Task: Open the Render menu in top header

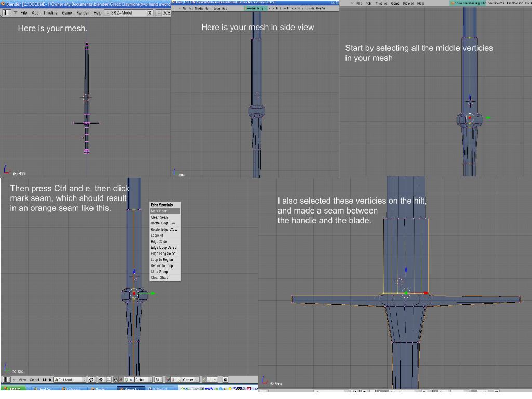Action: [83, 13]
